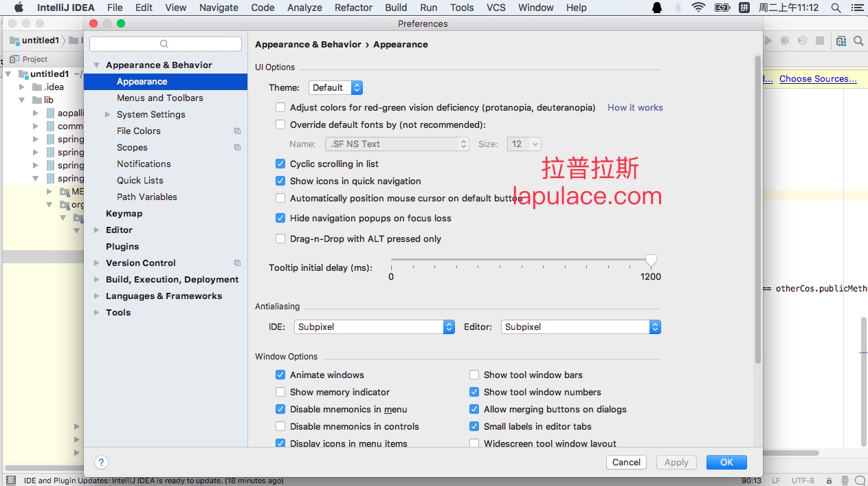The height and width of the screenshot is (486, 868).
Task: Uncheck Cyclic scrolling in list
Action: tap(280, 164)
